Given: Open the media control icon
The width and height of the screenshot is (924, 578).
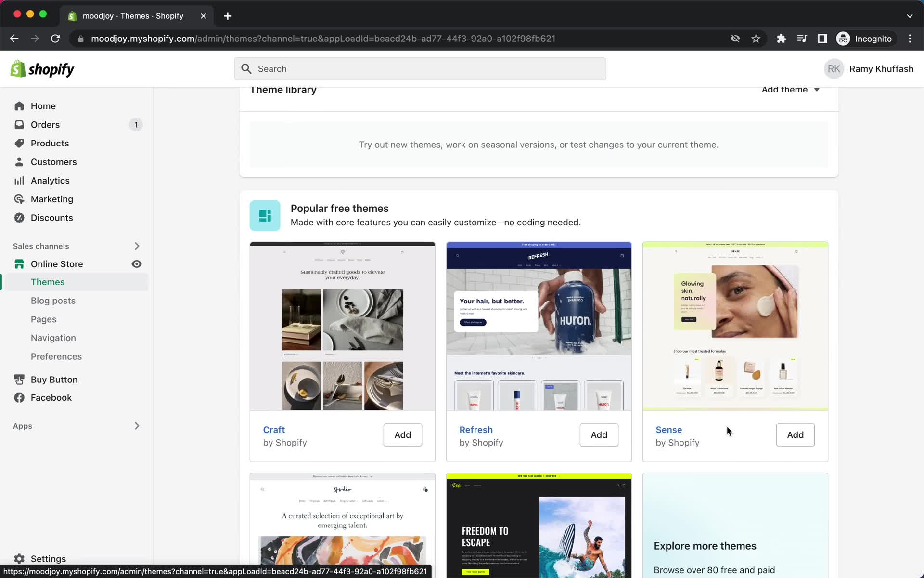Looking at the screenshot, I should click(x=802, y=39).
